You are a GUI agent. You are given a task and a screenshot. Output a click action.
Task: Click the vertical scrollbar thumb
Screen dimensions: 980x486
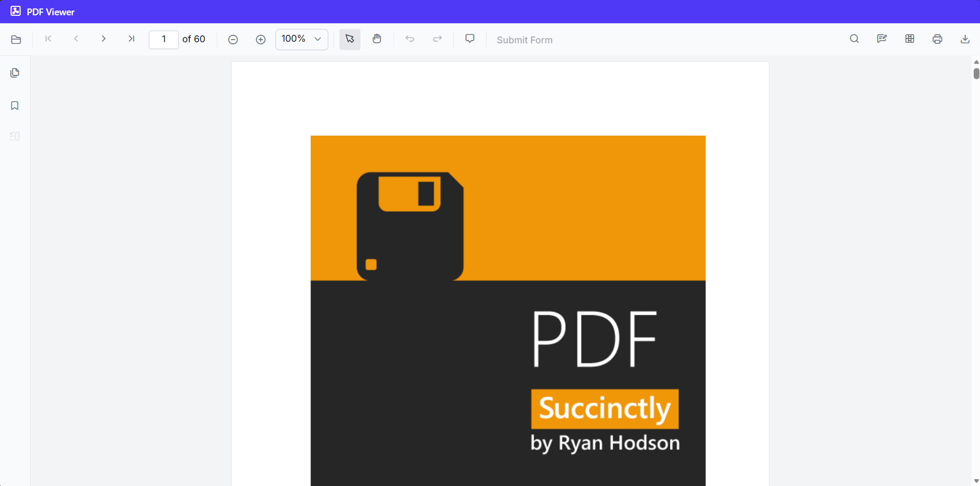[976, 73]
